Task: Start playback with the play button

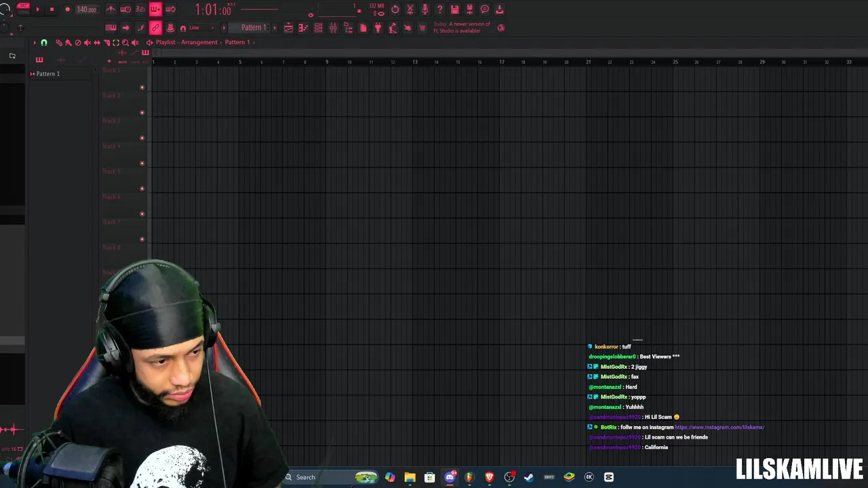Action: pos(37,9)
